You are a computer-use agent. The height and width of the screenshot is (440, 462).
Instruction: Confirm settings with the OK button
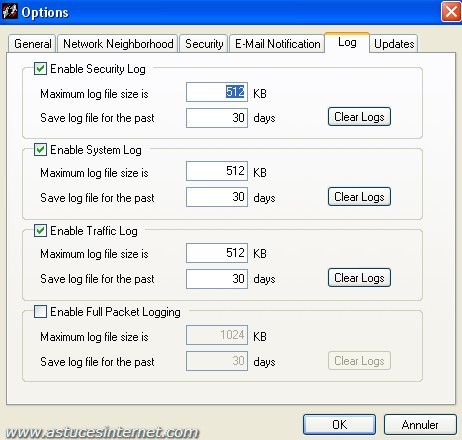pos(339,424)
